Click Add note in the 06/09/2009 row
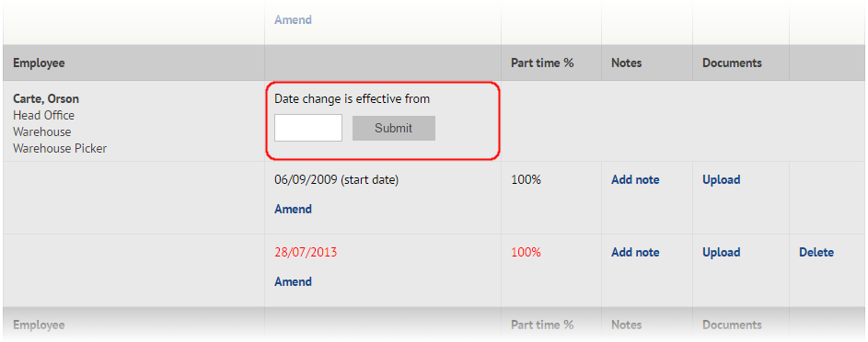Screen dimensions: 868x342 pos(635,179)
